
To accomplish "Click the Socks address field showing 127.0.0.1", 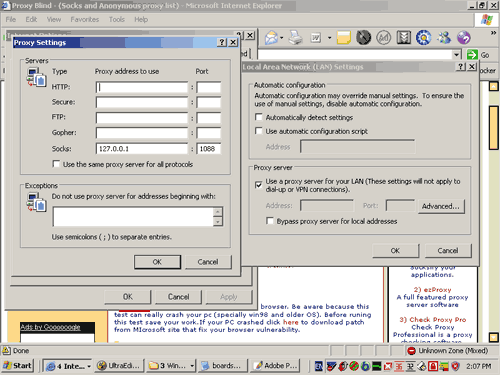I will pos(142,149).
